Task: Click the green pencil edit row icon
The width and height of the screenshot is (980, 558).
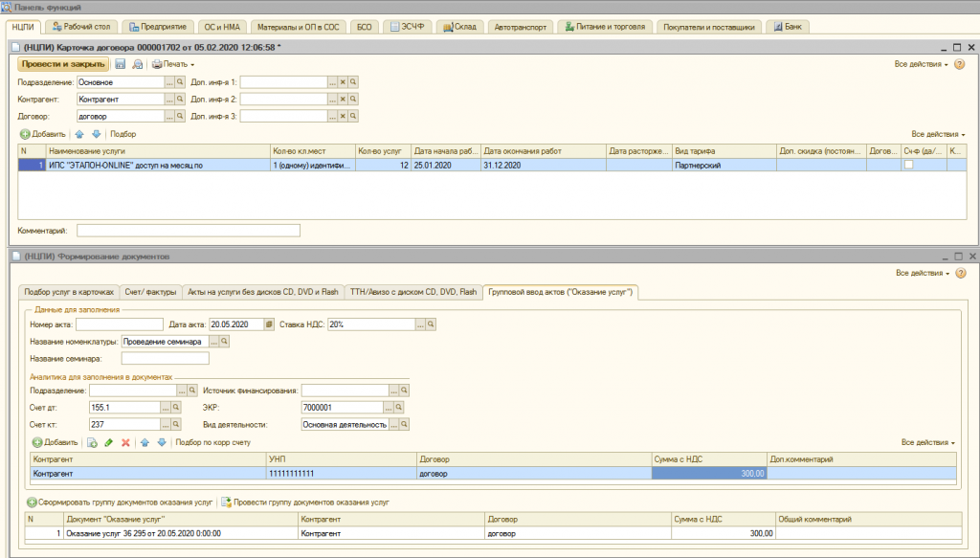Action: coord(108,443)
